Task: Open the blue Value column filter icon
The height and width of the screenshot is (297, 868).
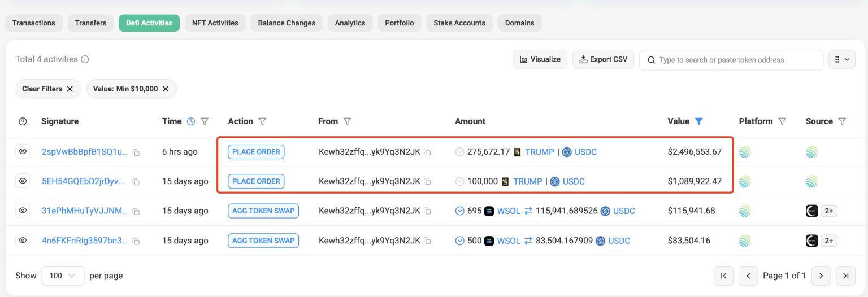Action: (699, 121)
